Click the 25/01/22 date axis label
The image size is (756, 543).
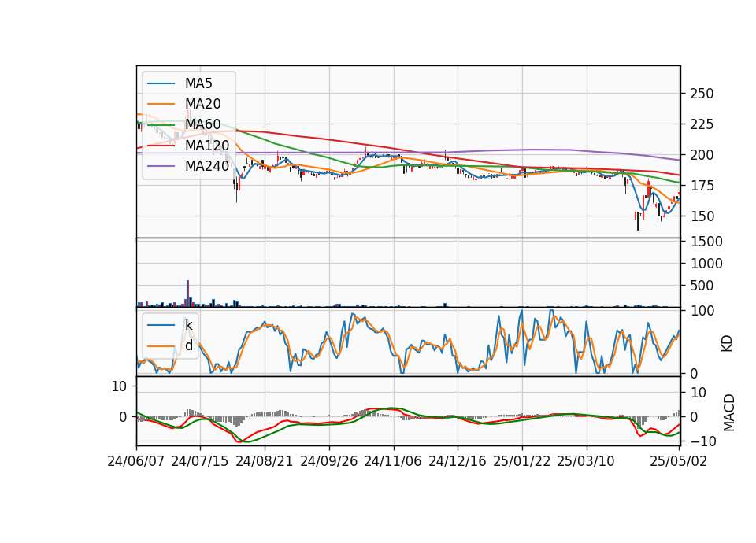521,461
